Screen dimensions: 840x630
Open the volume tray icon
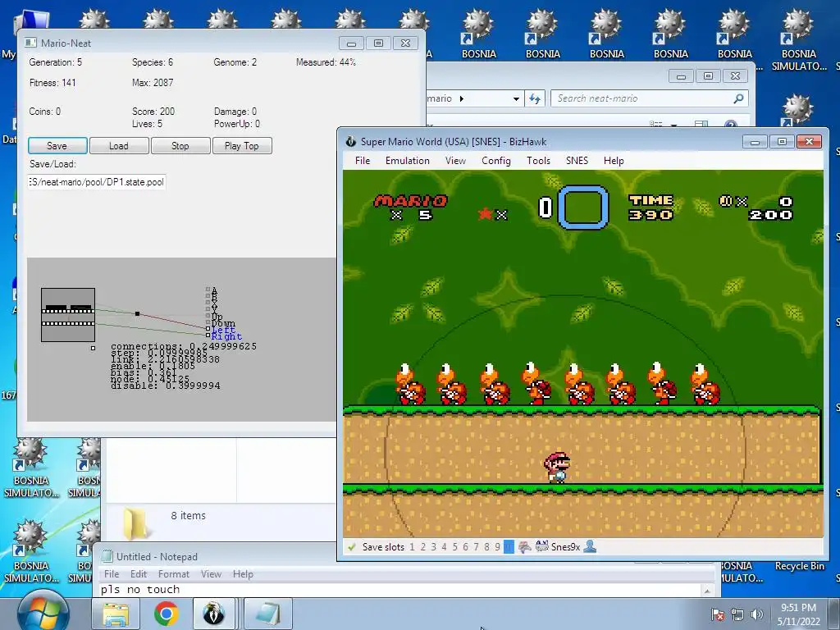coord(756,614)
